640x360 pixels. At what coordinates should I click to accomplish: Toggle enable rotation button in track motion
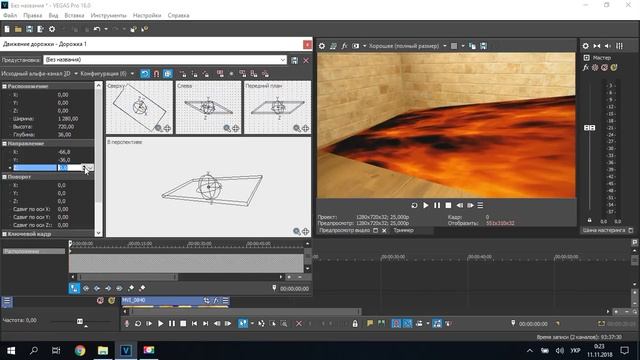(x=145, y=73)
